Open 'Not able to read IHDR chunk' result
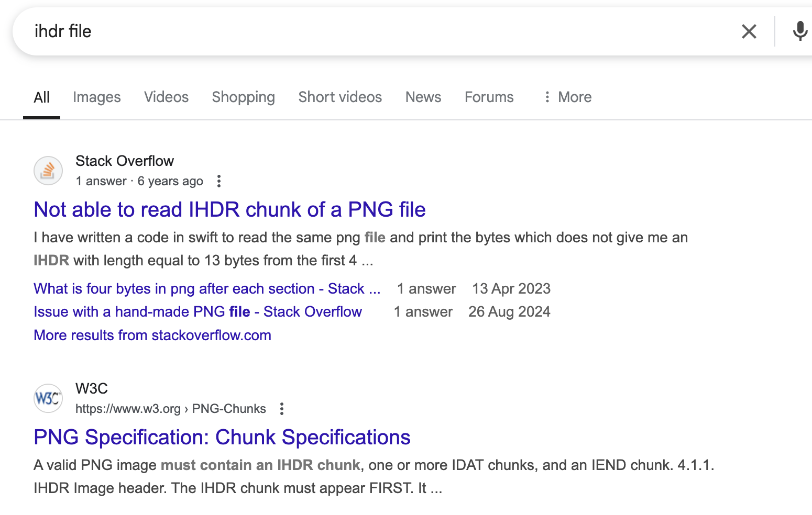The image size is (812, 515). point(229,209)
